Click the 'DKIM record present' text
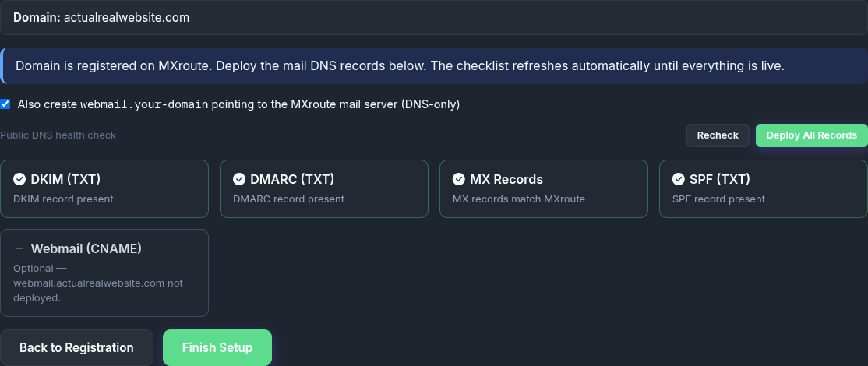The width and height of the screenshot is (868, 366). (x=63, y=199)
